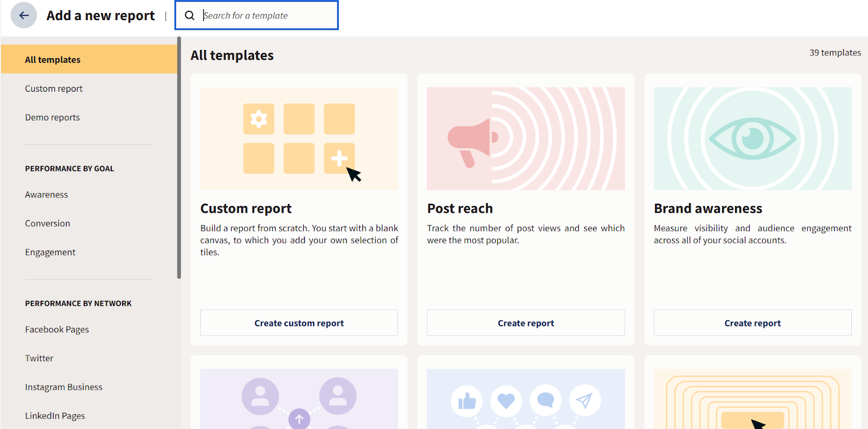This screenshot has width=868, height=429.
Task: Focus the Search for a template field
Action: click(257, 15)
